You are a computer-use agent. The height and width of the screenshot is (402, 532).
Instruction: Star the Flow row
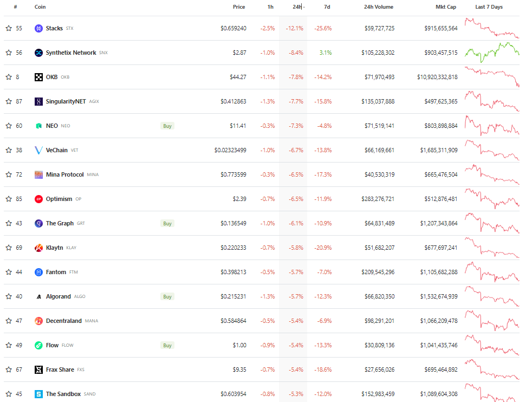tap(9, 345)
